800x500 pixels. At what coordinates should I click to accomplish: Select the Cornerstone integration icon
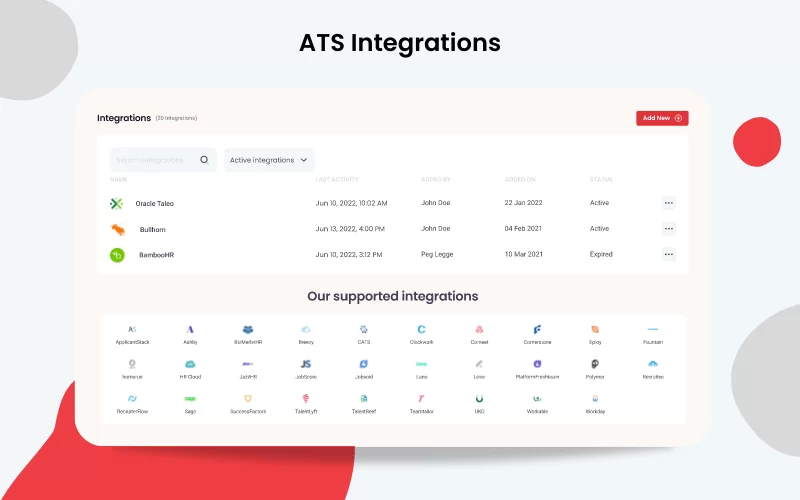pyautogui.click(x=537, y=330)
